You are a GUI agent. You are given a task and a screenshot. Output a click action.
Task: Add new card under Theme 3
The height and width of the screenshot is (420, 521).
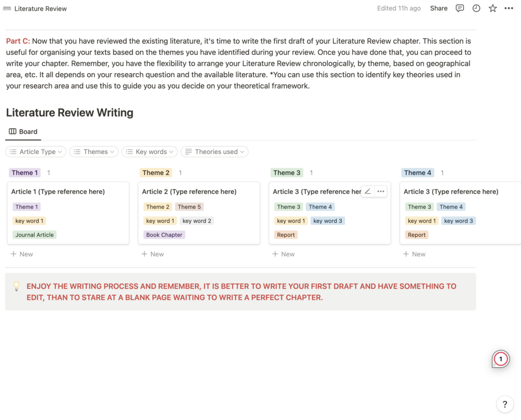tap(284, 254)
